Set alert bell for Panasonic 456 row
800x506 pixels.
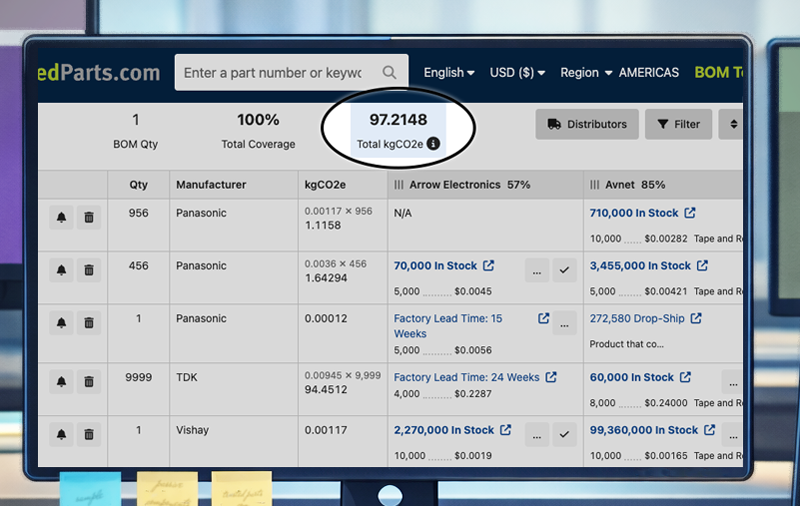[61, 270]
